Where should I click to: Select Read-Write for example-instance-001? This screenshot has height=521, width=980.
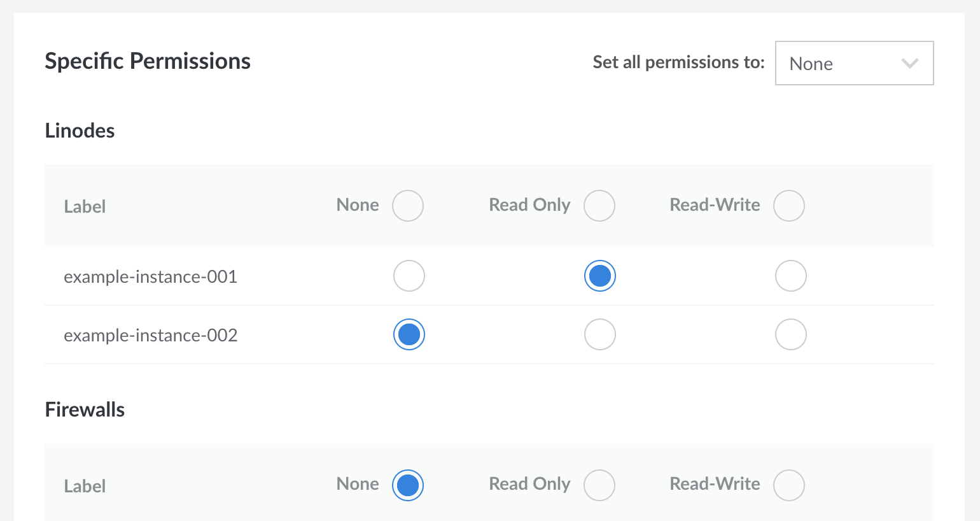pos(791,276)
